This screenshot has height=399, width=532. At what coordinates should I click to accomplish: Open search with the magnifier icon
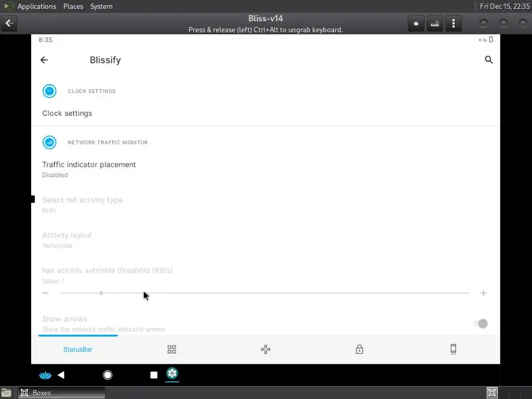[488, 60]
